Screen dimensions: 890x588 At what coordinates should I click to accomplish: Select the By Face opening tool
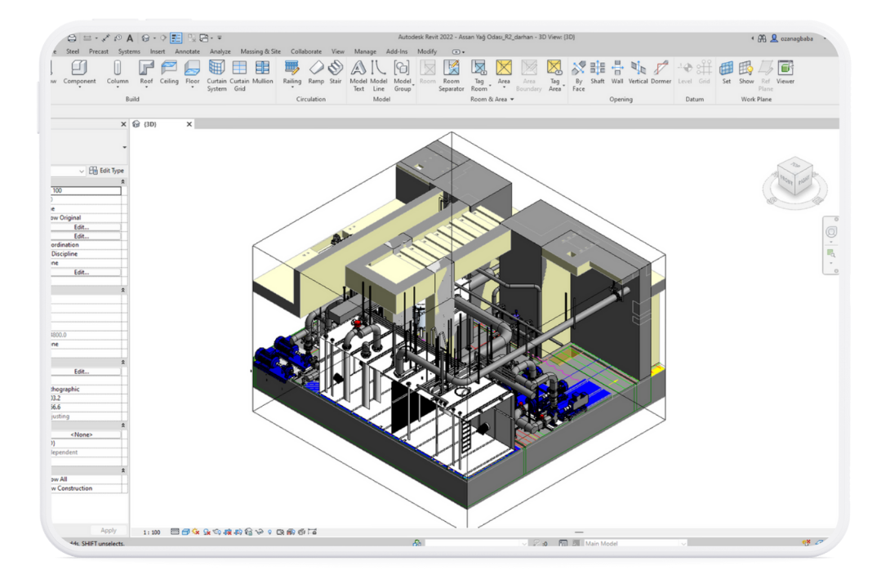pyautogui.click(x=578, y=75)
